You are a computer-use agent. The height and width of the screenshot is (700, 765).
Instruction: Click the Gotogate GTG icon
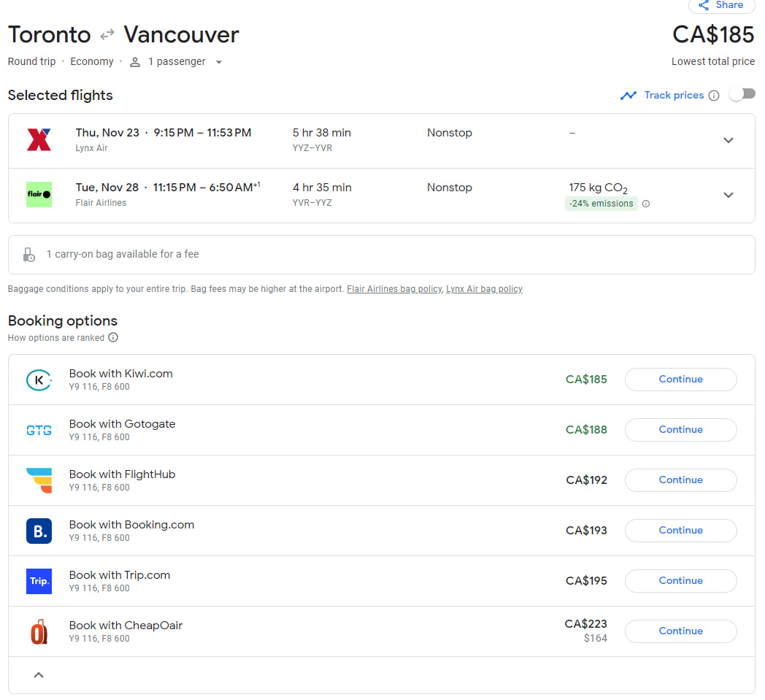click(39, 430)
